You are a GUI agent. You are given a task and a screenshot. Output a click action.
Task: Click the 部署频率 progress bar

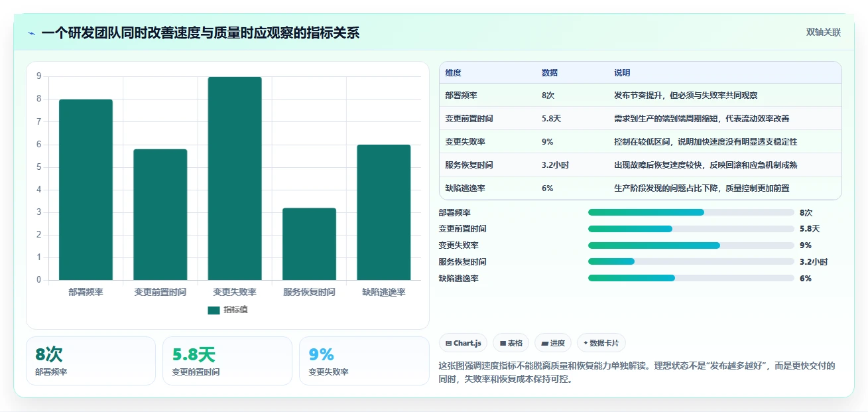coord(691,212)
